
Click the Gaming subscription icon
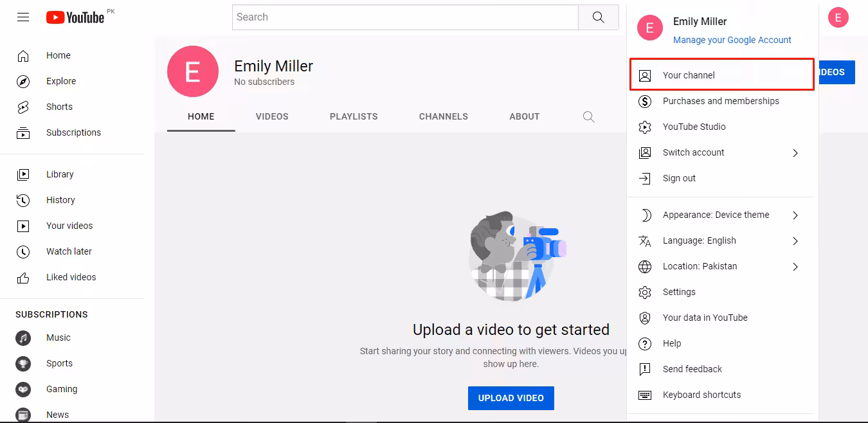(x=23, y=389)
